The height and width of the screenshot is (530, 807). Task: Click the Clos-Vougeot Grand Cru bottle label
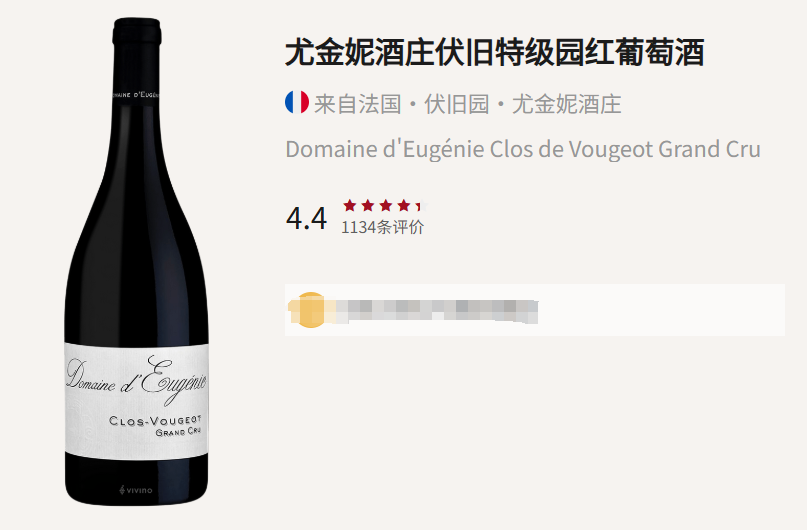pyautogui.click(x=155, y=426)
